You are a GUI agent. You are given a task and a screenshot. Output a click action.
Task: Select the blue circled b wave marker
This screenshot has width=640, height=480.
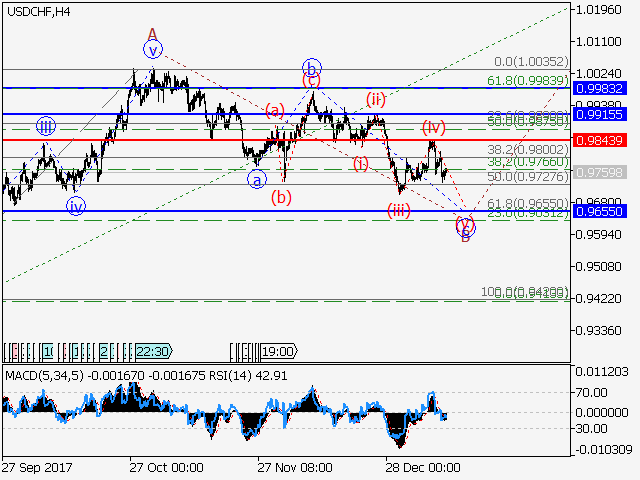312,69
